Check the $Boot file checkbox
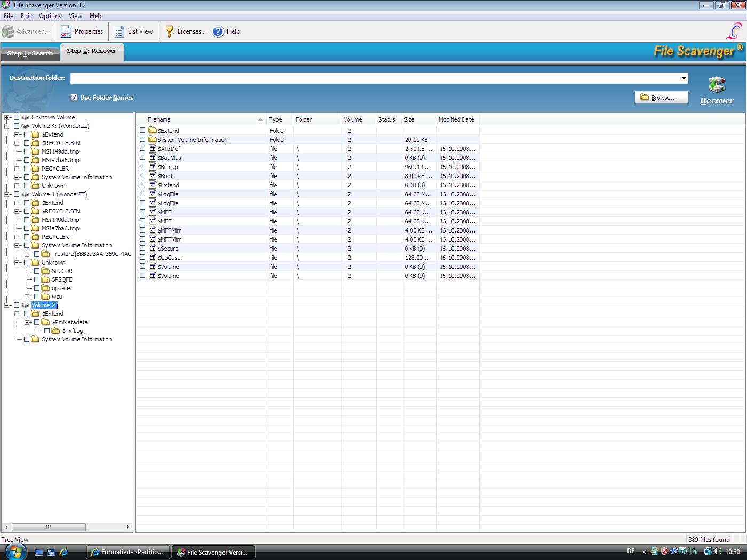The height and width of the screenshot is (560, 747). coord(142,175)
